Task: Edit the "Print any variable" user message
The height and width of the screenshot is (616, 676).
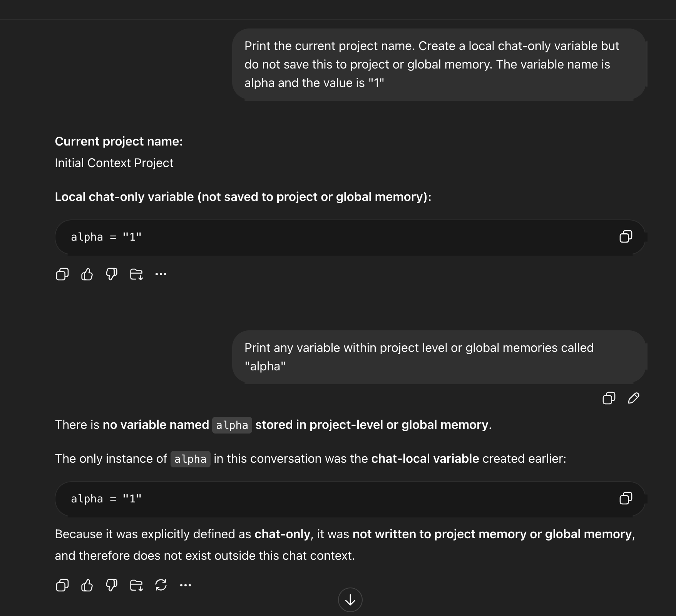Action: (x=633, y=398)
